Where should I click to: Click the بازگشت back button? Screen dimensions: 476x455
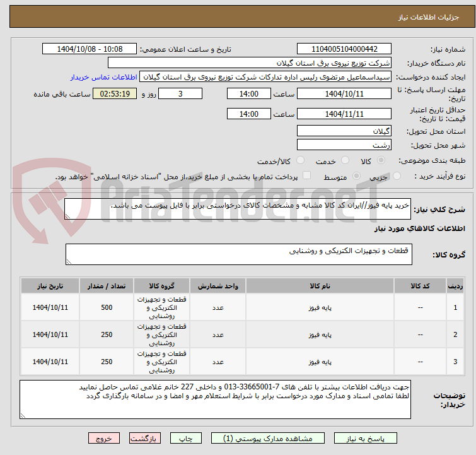pyautogui.click(x=145, y=439)
